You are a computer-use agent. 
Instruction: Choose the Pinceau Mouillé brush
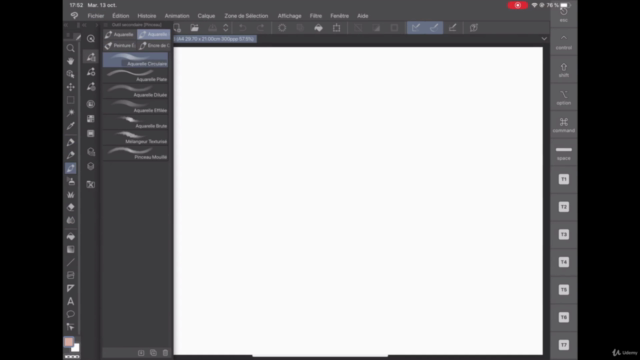point(136,153)
